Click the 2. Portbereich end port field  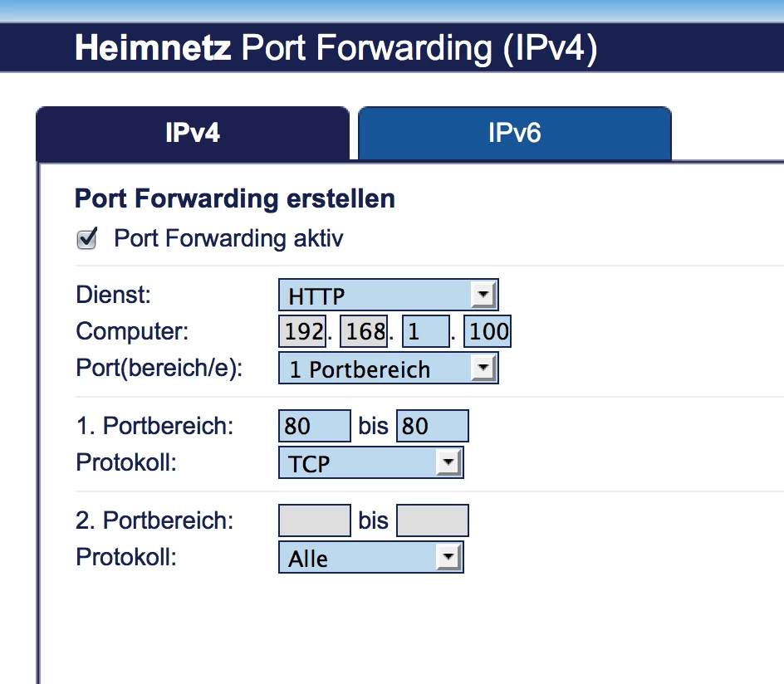[432, 520]
